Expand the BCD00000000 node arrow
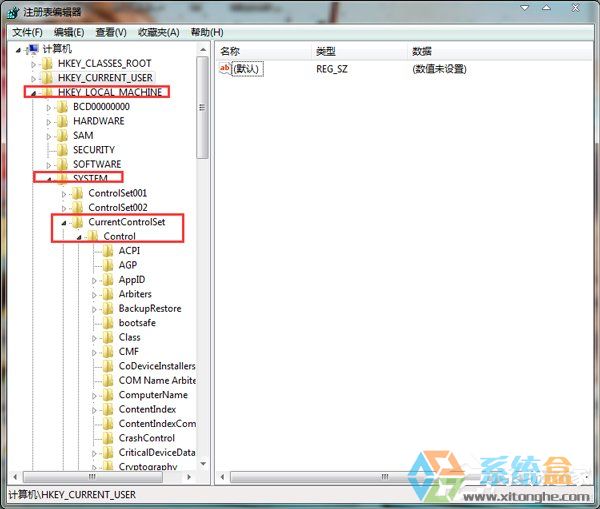The height and width of the screenshot is (509, 600). pos(49,108)
